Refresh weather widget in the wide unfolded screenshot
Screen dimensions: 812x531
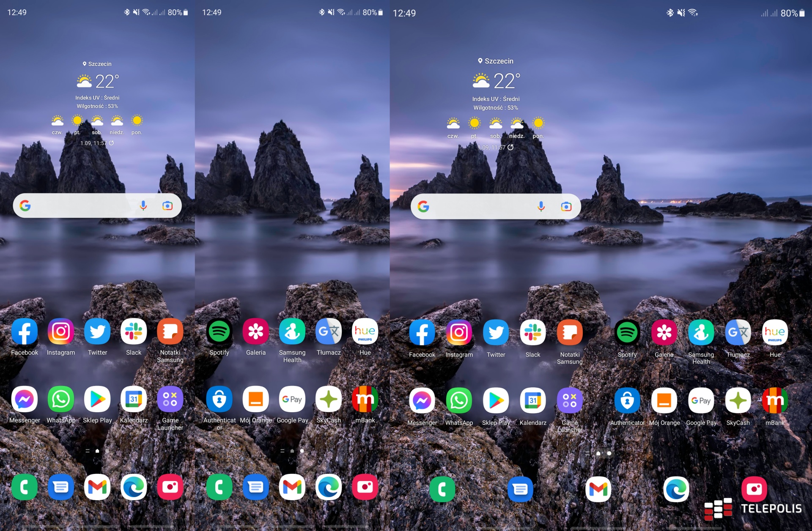pyautogui.click(x=510, y=148)
